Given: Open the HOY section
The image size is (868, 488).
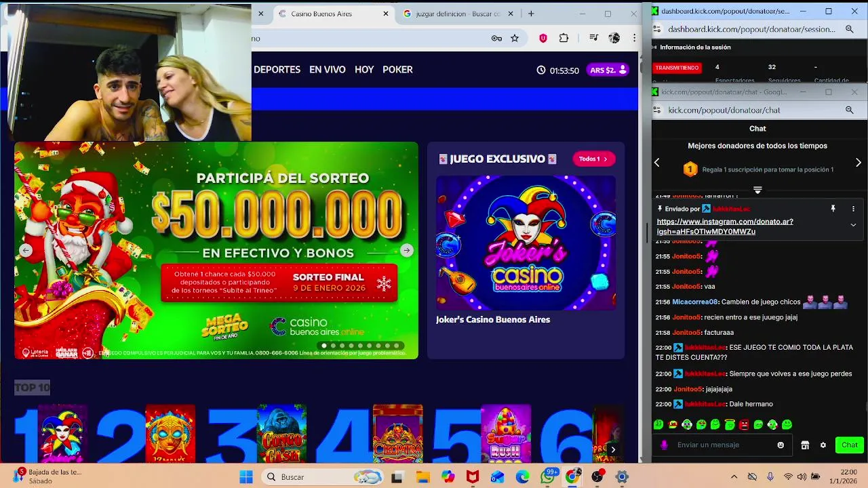Looking at the screenshot, I should [x=364, y=70].
